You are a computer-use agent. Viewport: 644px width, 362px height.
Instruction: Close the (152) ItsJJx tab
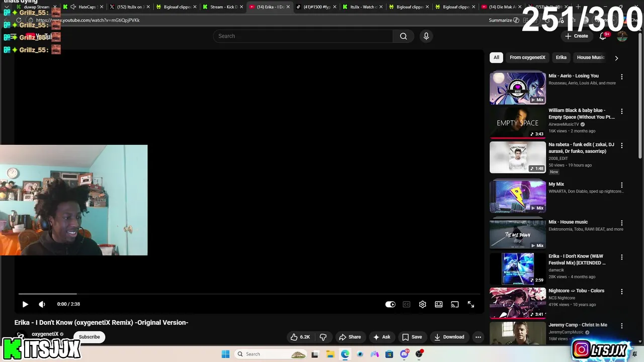[148, 7]
